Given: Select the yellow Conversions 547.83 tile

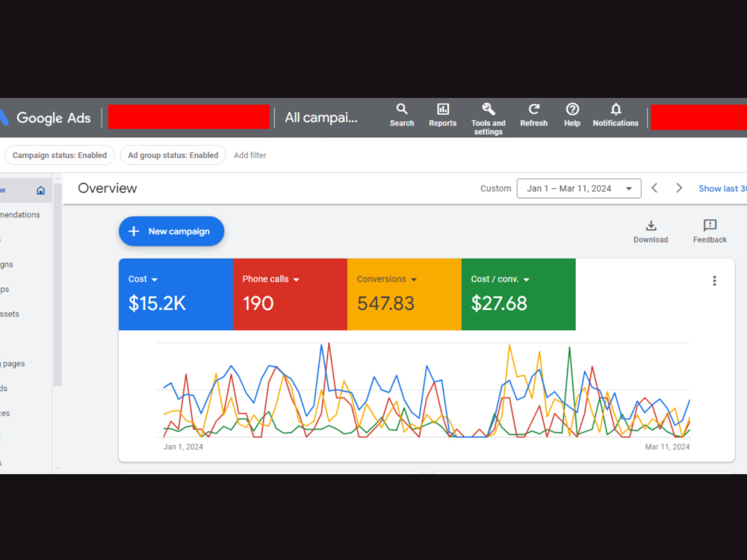Looking at the screenshot, I should click(x=404, y=294).
